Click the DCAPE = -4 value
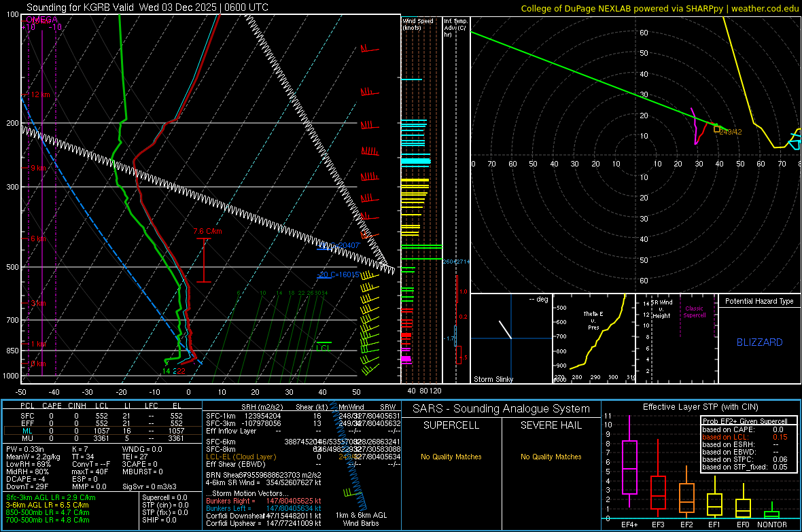802x532 pixels. coord(26,479)
